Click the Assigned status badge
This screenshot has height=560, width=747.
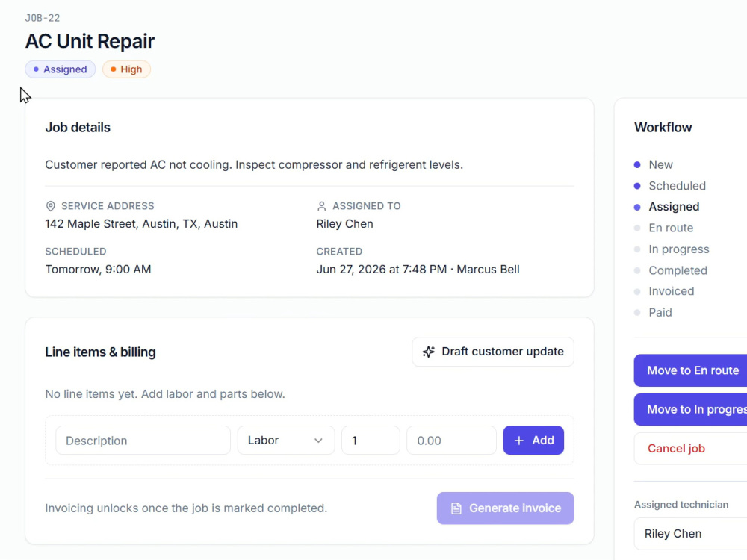point(61,69)
